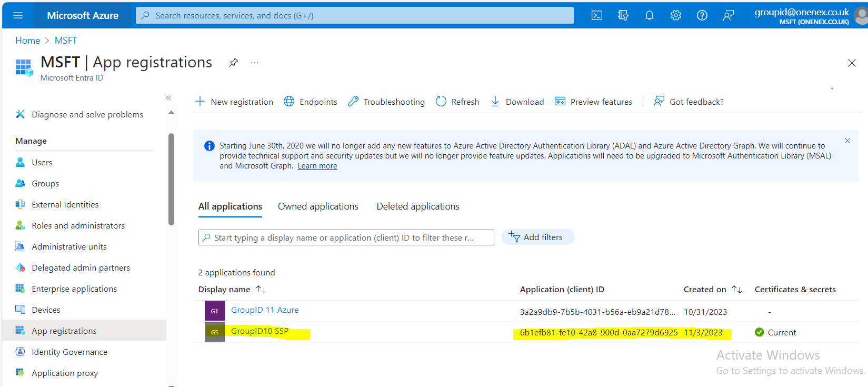Open Groups in the Manage menu
This screenshot has height=387, width=868.
(45, 183)
